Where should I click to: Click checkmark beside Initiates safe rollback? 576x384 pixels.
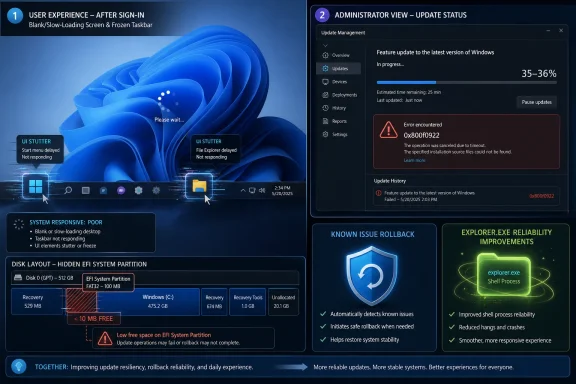(x=323, y=326)
